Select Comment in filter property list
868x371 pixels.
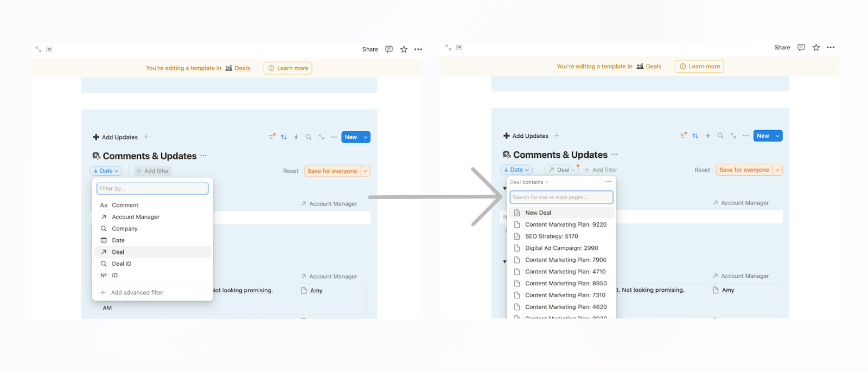pos(152,205)
